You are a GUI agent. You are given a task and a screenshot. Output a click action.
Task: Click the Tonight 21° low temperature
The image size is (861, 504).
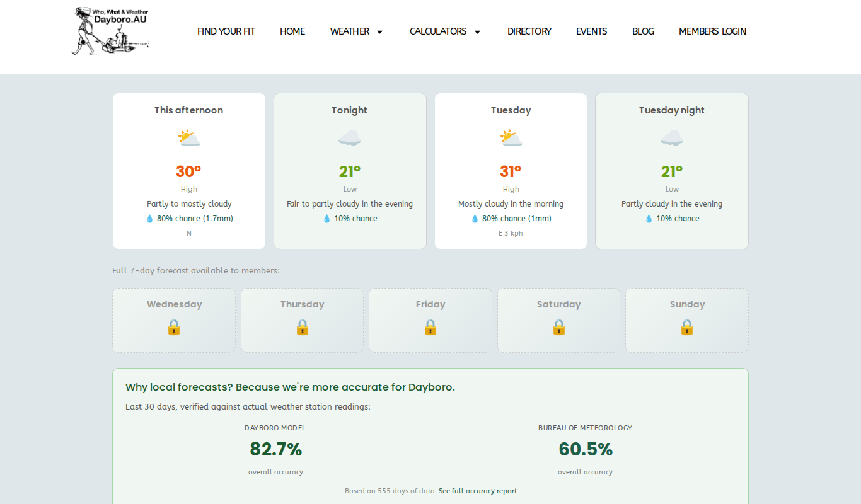tap(350, 171)
